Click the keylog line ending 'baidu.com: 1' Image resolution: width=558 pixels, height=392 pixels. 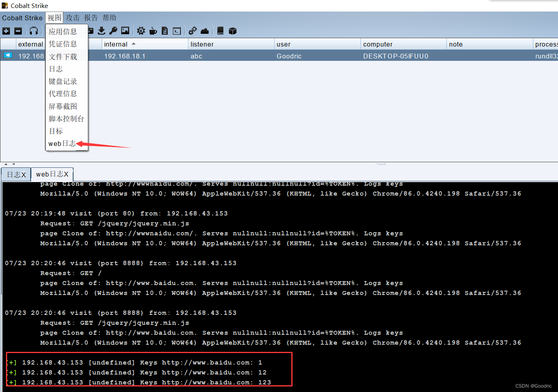tap(134, 363)
